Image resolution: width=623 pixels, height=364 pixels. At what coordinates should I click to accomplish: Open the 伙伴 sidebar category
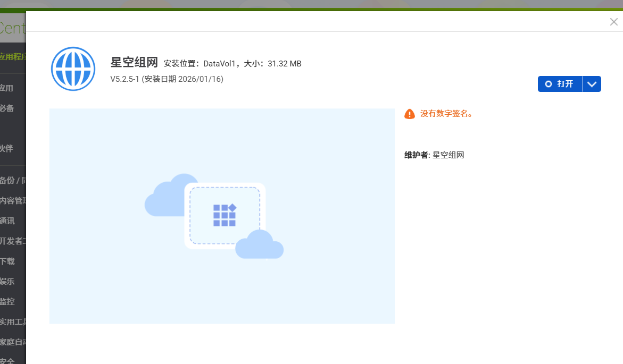(7, 148)
